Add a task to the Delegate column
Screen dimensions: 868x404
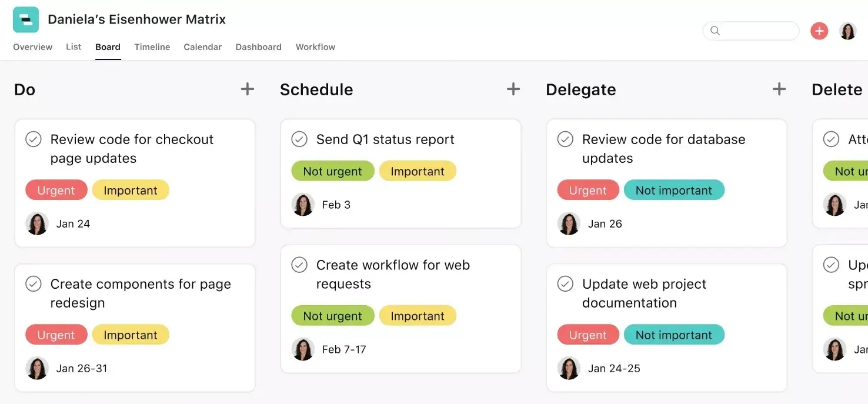[779, 89]
